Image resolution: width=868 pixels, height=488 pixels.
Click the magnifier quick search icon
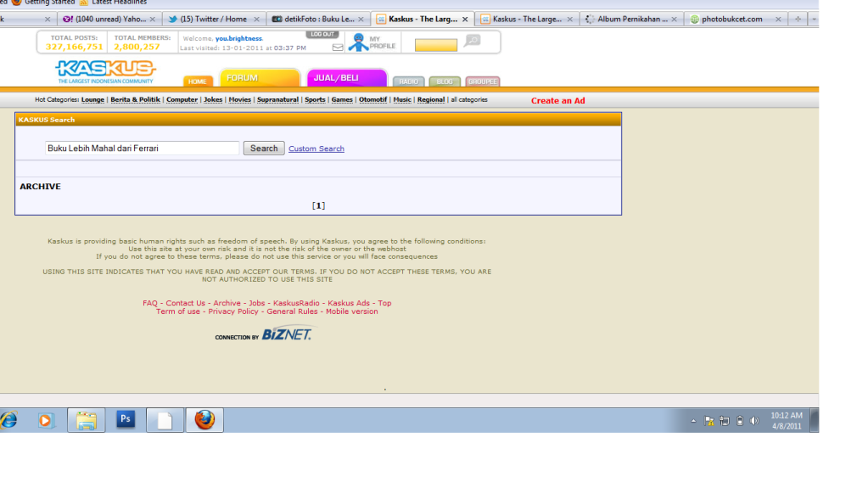(473, 41)
